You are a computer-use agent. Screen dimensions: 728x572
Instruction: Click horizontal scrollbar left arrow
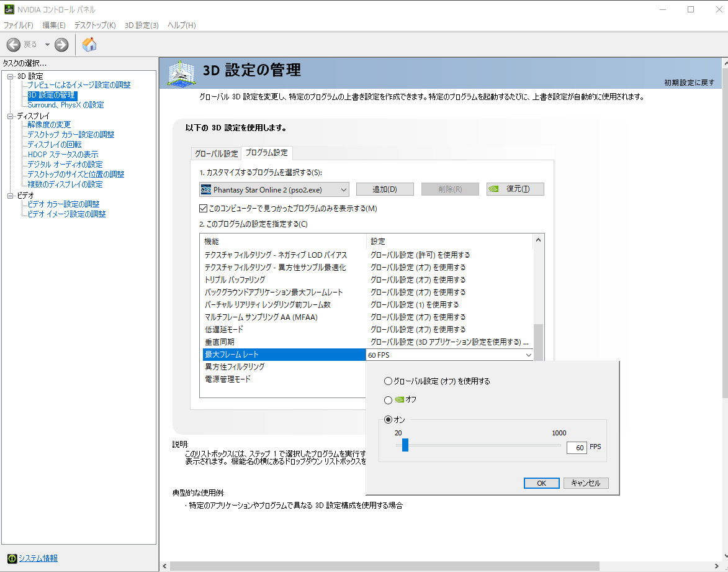tap(164, 566)
